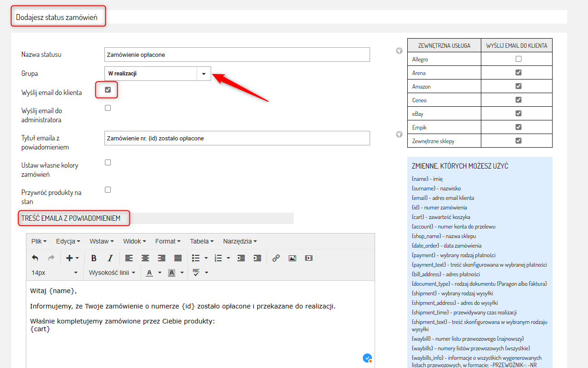Apply the text color A button

[x=149, y=273]
